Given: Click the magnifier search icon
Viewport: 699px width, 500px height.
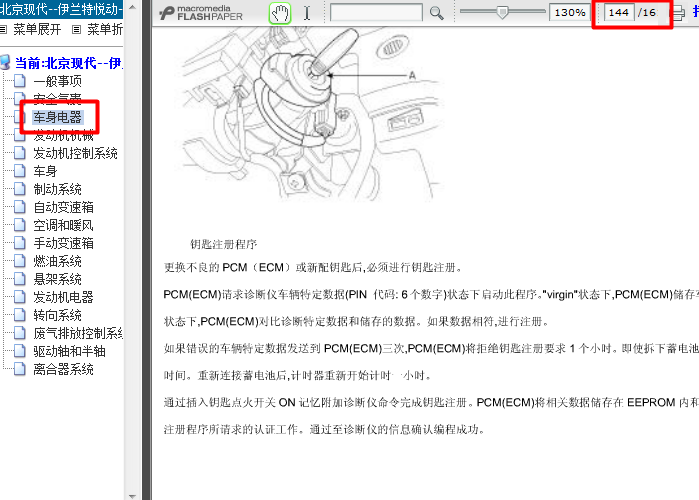Looking at the screenshot, I should click(x=436, y=13).
